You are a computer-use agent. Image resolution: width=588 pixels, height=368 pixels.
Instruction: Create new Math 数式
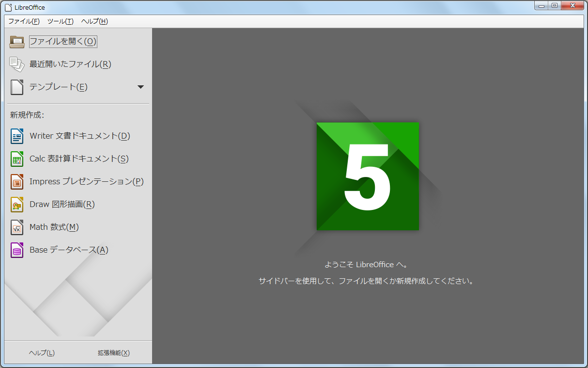[x=54, y=227]
